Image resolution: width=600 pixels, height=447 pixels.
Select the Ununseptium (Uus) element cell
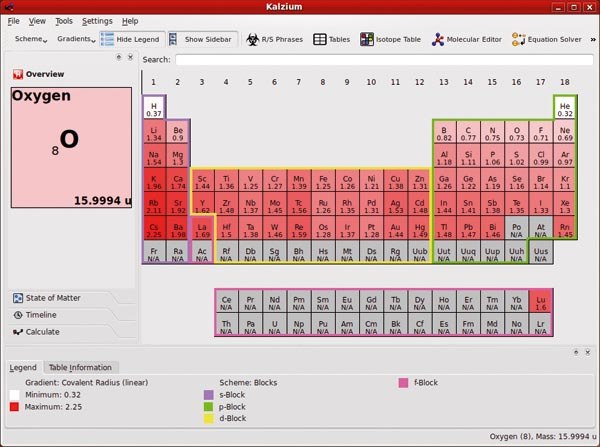click(x=541, y=253)
